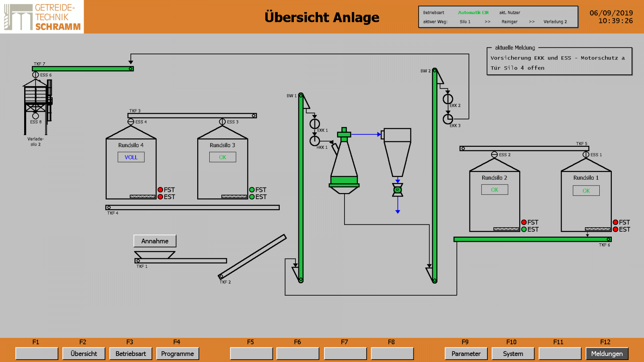Click the EKK 1 flap valve symbol
644x362 pixels.
(315, 124)
